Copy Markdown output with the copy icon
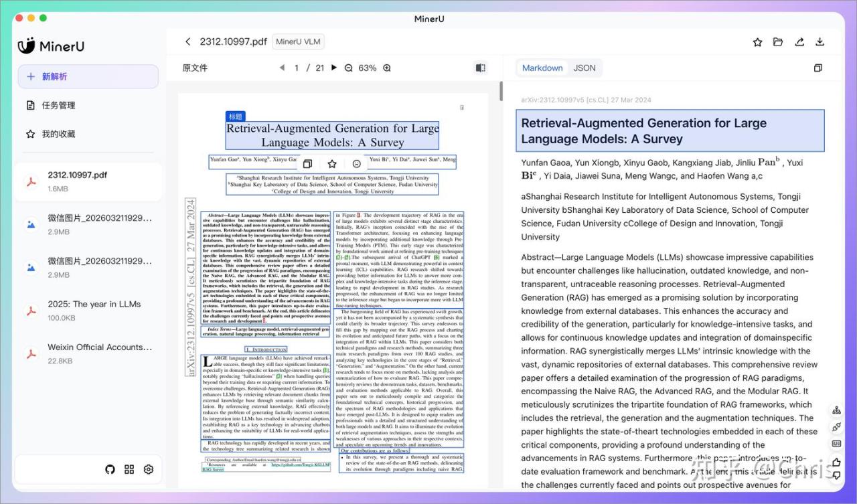 pos(817,68)
